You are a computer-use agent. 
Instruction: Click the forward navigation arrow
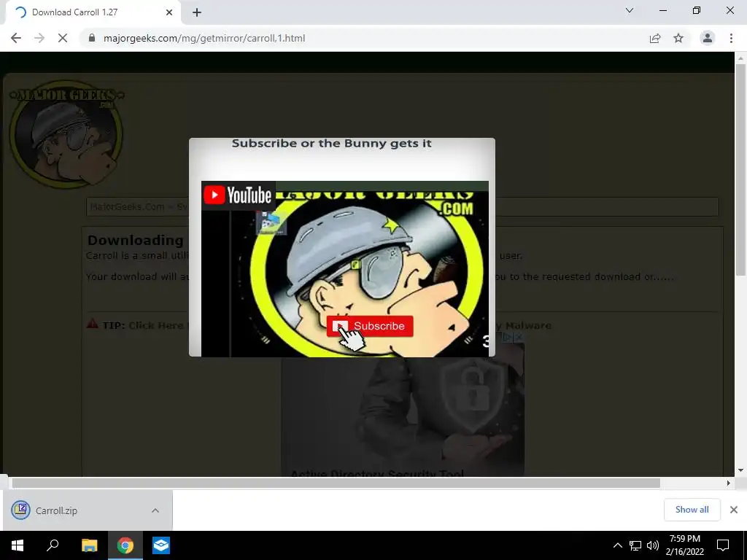[x=39, y=38]
